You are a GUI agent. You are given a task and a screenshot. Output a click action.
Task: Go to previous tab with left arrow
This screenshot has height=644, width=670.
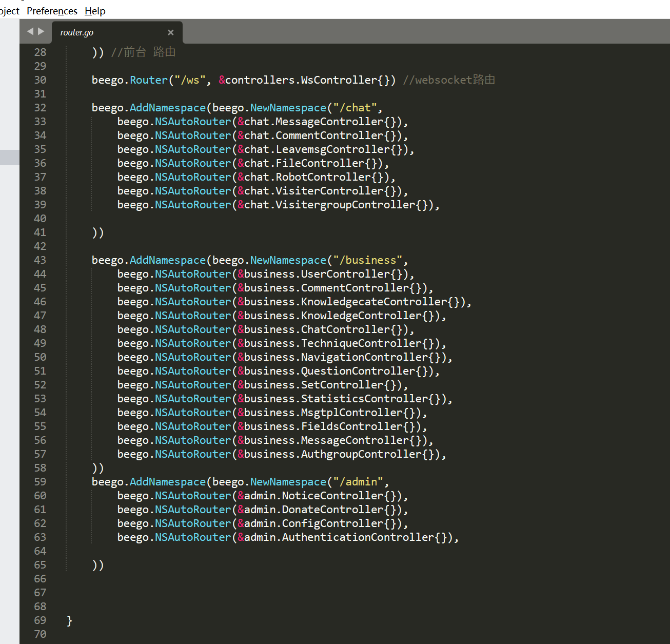point(30,32)
